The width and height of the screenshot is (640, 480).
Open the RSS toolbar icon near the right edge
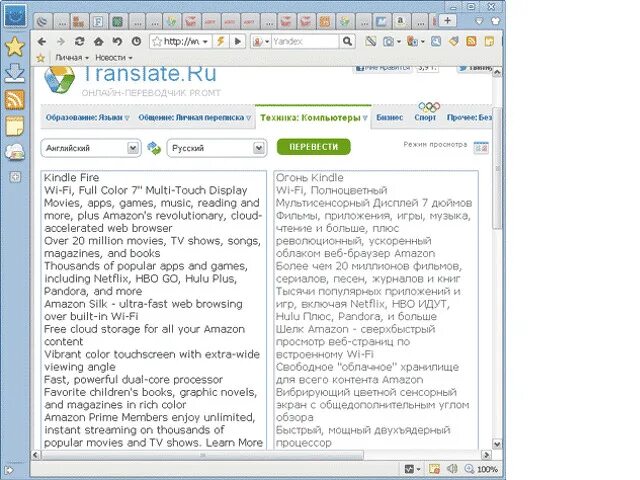[471, 41]
